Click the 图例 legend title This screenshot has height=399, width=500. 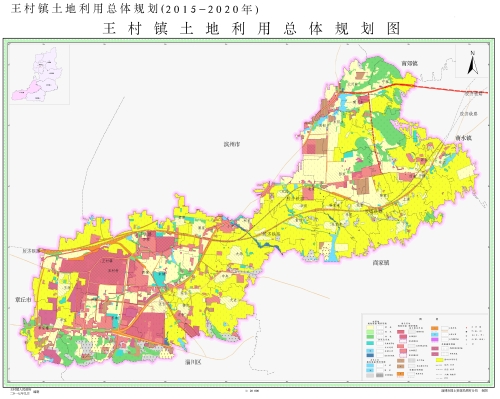(429, 319)
